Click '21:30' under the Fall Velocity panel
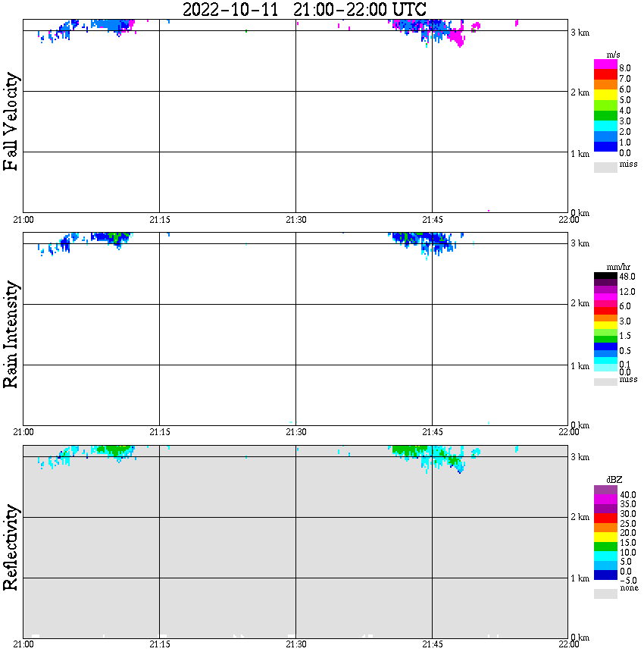This screenshot has height=658, width=644. point(296,220)
